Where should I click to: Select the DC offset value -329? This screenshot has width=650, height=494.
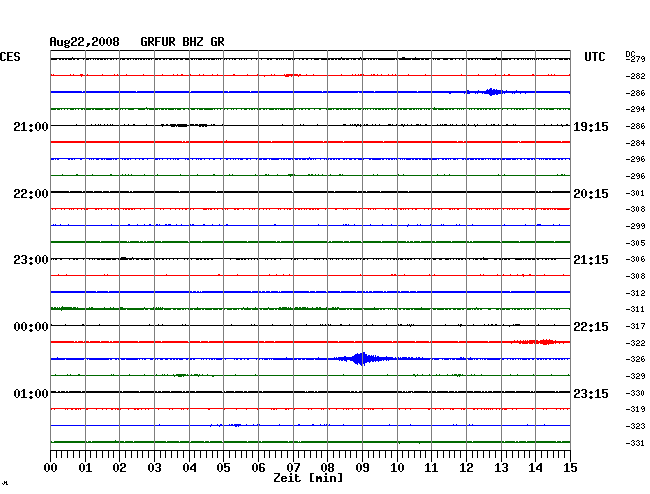pyautogui.click(x=635, y=376)
